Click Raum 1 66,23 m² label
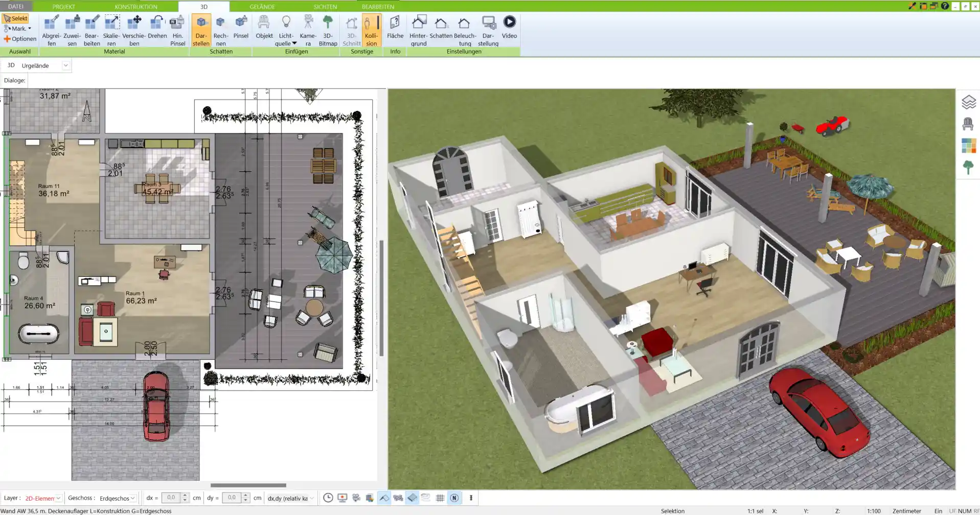Image resolution: width=980 pixels, height=515 pixels. (x=141, y=298)
